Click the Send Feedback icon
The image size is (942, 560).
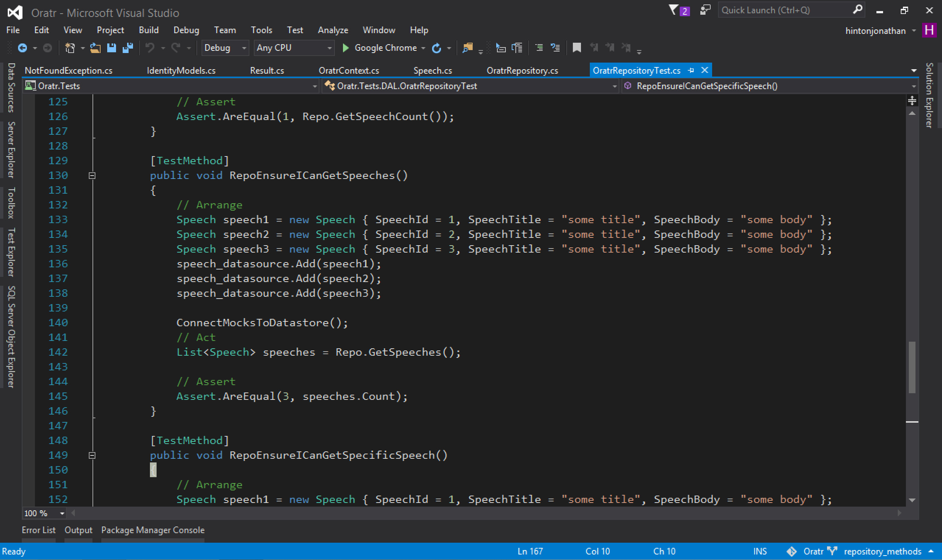tap(705, 10)
